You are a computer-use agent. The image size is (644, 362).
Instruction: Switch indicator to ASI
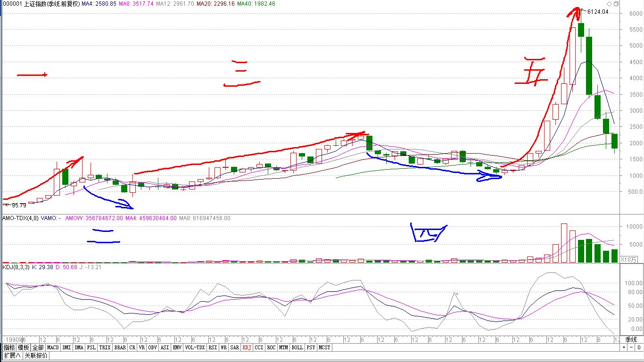point(165,347)
